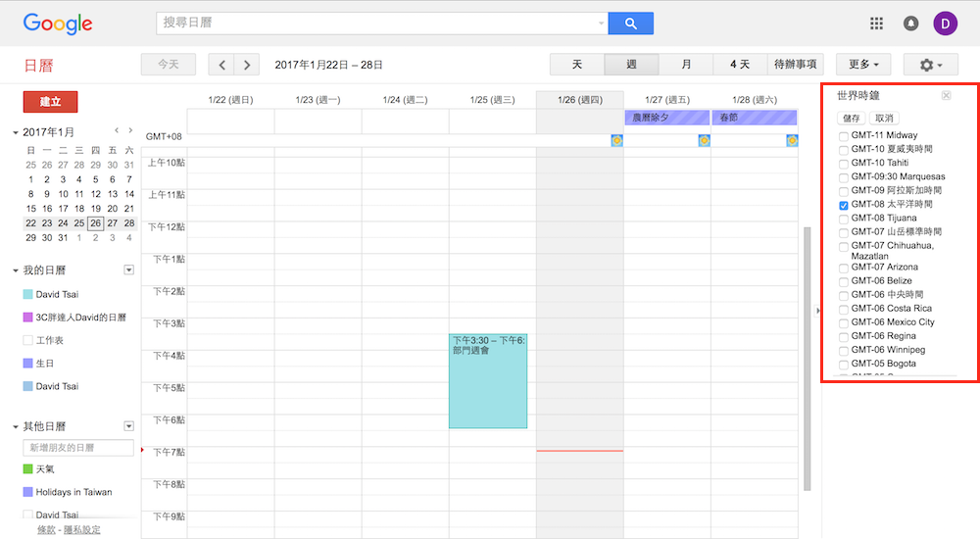Screen dimensions: 980x539
Task: Open the notifications bell
Action: coord(911,24)
